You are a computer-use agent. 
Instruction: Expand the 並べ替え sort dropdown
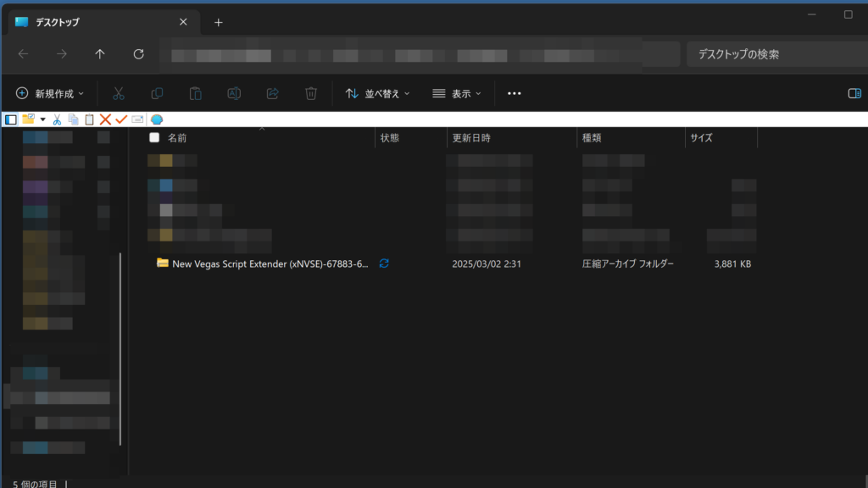(x=378, y=93)
